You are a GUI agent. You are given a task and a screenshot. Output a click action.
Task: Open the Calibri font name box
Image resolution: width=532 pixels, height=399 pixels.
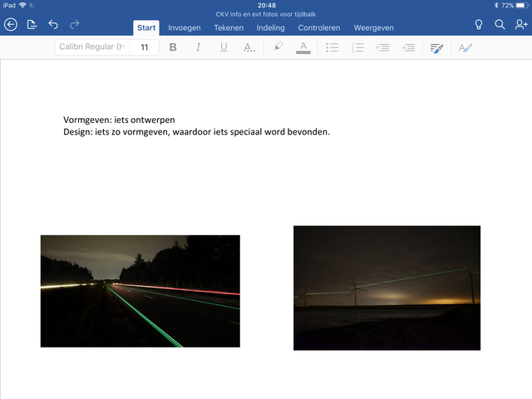(92, 47)
